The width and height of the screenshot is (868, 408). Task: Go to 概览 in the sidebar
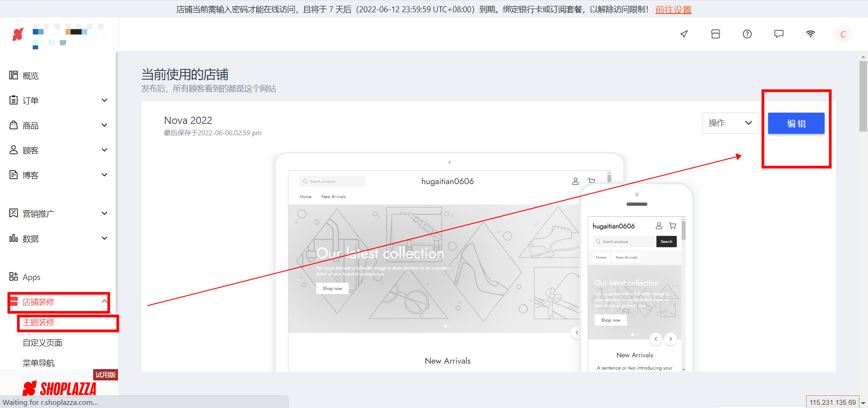[31, 76]
